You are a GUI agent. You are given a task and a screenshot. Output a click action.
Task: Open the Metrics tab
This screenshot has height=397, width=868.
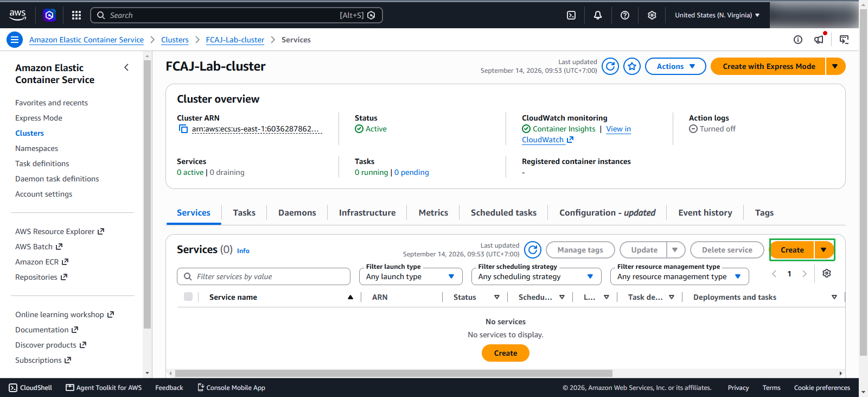[x=433, y=213]
